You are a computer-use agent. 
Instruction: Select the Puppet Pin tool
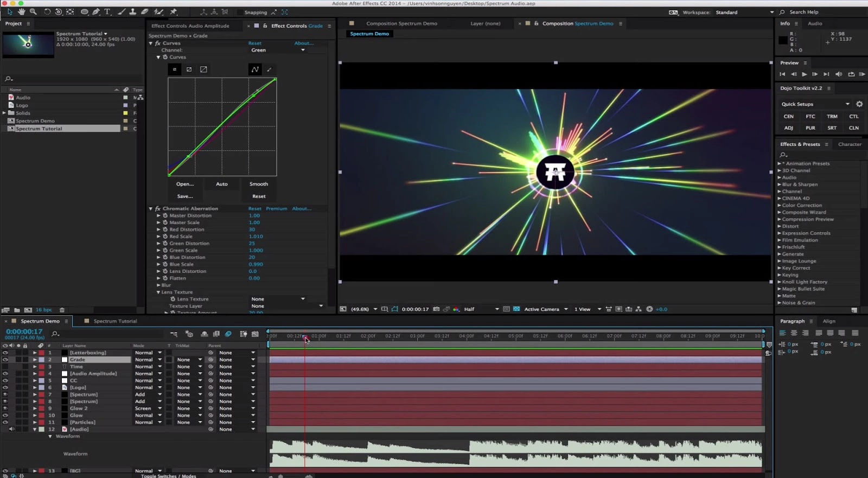point(174,11)
